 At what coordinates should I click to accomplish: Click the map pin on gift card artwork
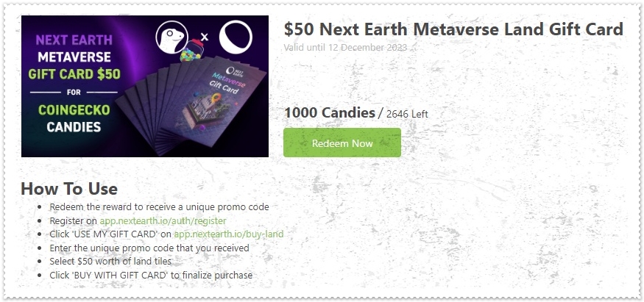(x=216, y=98)
